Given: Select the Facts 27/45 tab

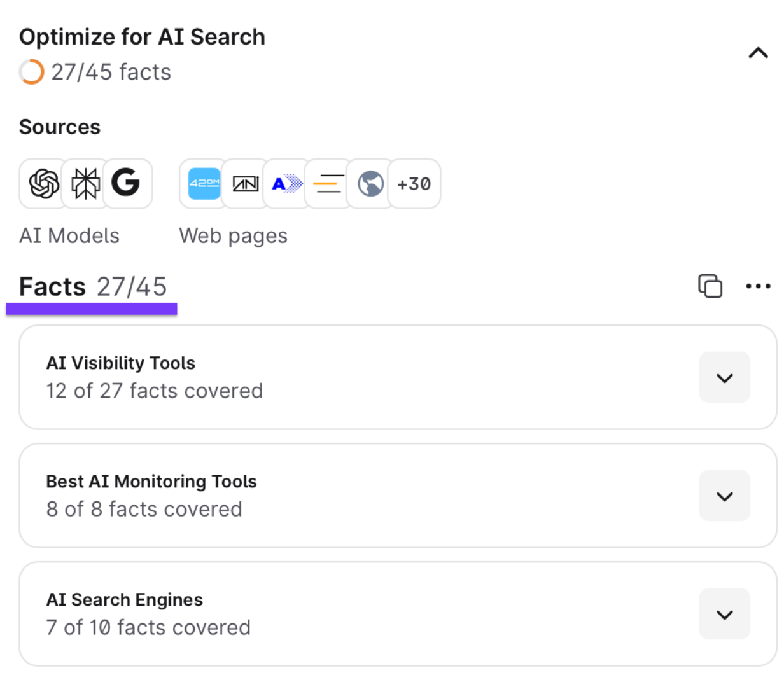Looking at the screenshot, I should tap(93, 288).
